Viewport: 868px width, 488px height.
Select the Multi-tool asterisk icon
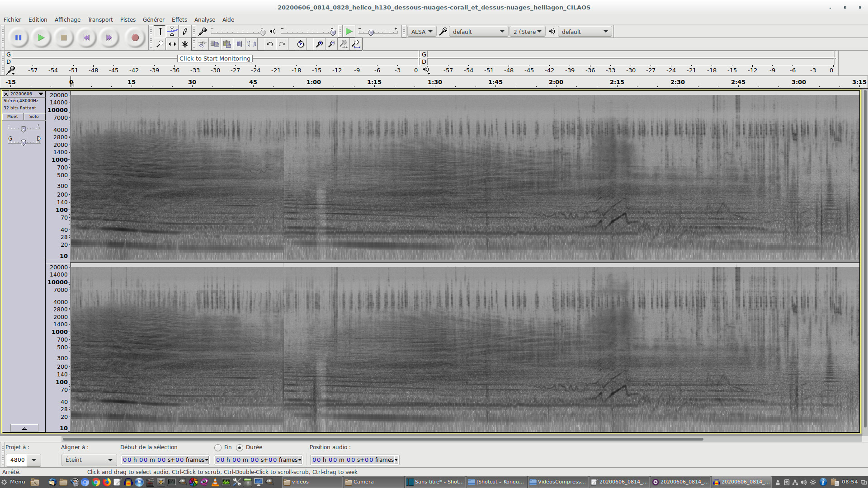(184, 44)
